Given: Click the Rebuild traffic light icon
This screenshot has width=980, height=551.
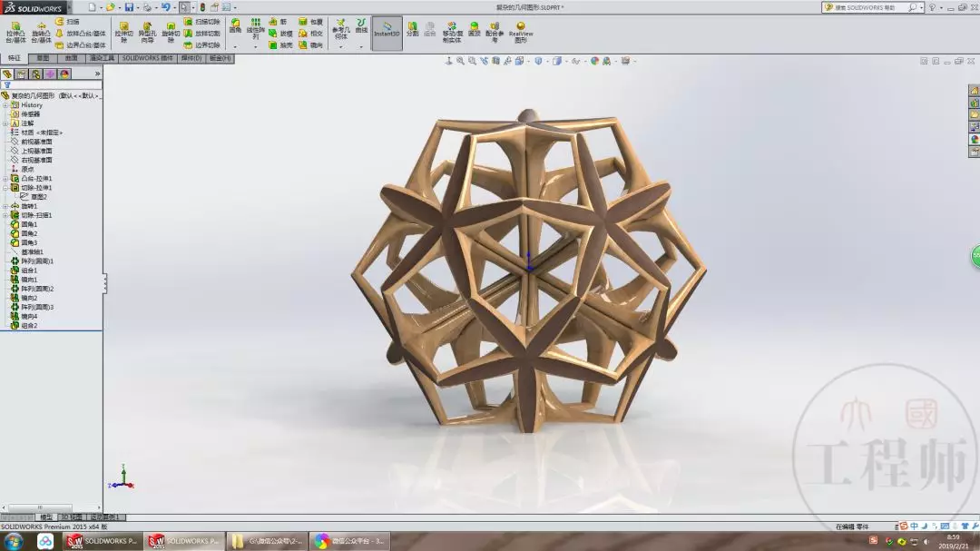Looking at the screenshot, I should click(x=202, y=7).
